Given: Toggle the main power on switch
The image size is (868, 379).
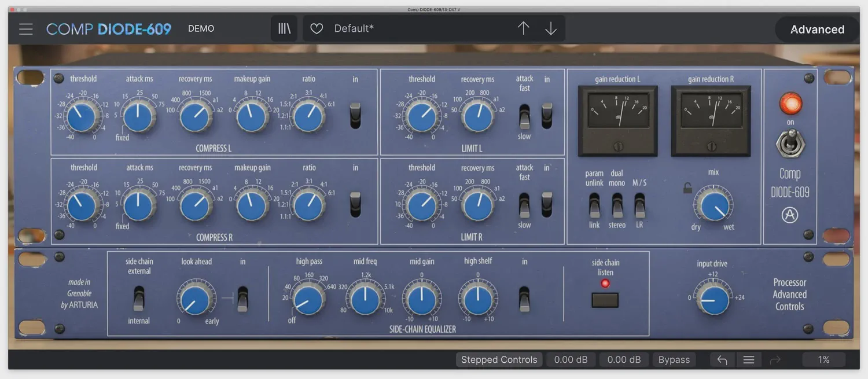Looking at the screenshot, I should [790, 143].
